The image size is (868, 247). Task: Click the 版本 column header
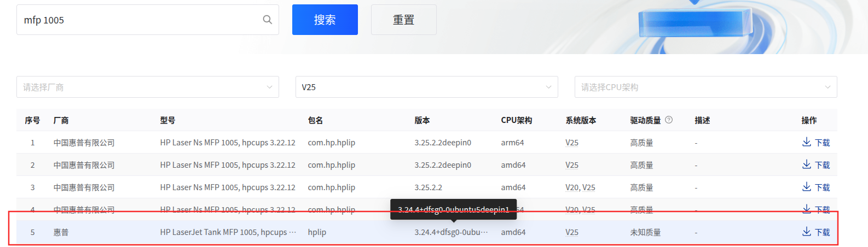(x=422, y=120)
